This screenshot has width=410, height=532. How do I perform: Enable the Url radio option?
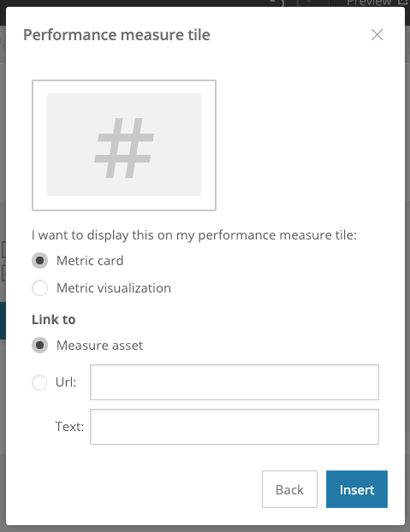39,382
